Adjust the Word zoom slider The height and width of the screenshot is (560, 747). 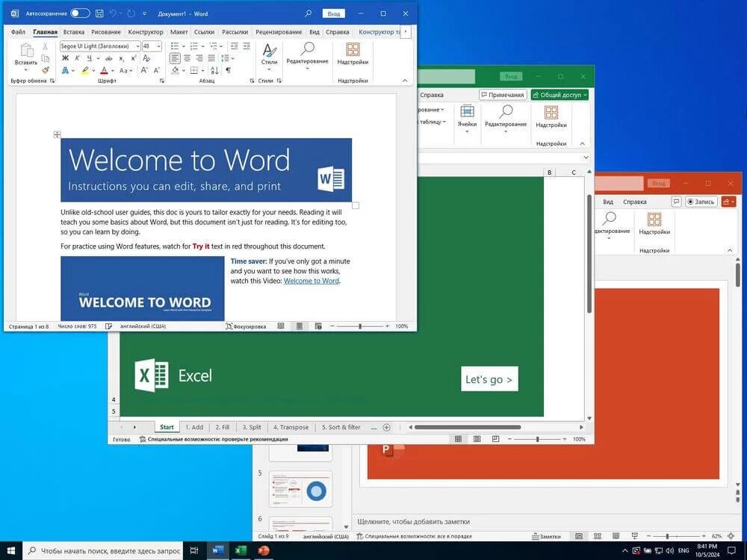pyautogui.click(x=360, y=326)
